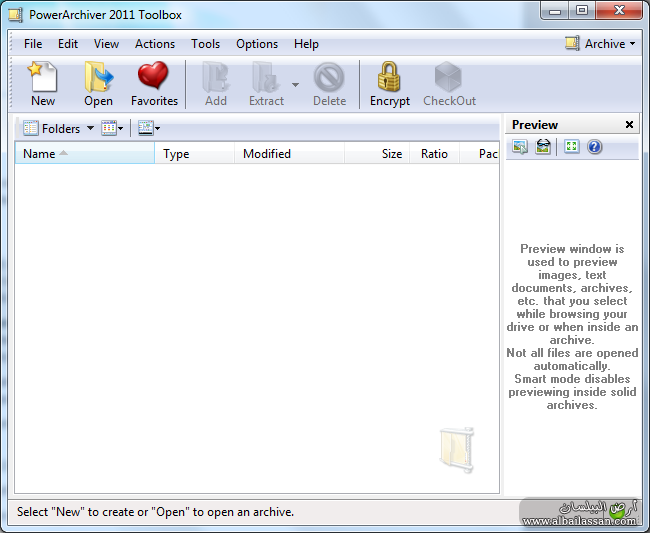The image size is (650, 533).
Task: Open the Edit menu
Action: [x=68, y=44]
